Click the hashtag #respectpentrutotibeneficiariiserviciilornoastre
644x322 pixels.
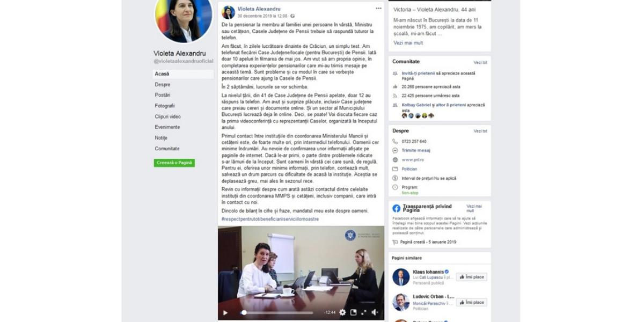pyautogui.click(x=270, y=219)
